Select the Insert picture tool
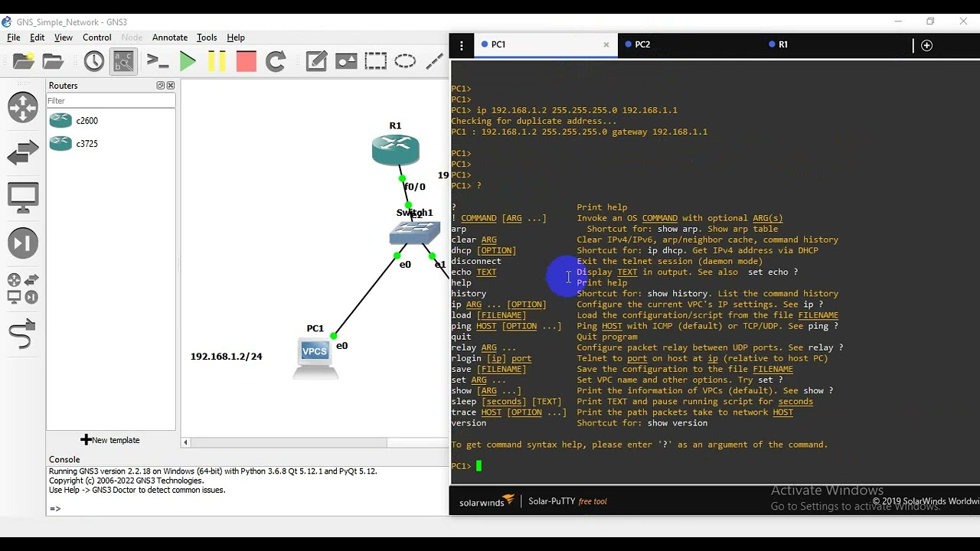Viewport: 980px width, 551px height. [346, 61]
